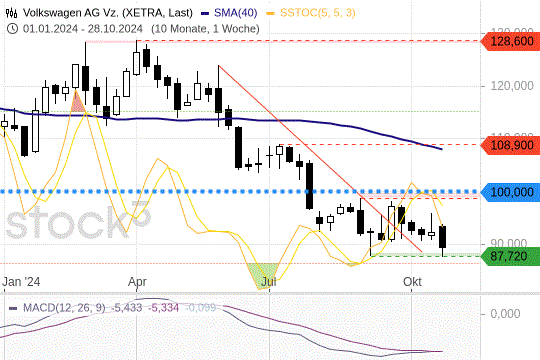Viewport: 540px width, 360px height.
Task: Click the Okt time axis label
Action: click(412, 282)
